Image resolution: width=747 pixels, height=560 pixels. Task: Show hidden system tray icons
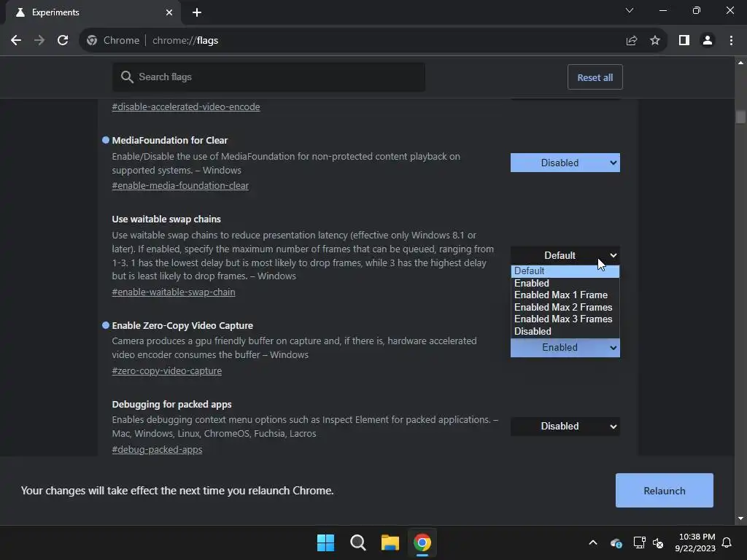[x=593, y=542]
